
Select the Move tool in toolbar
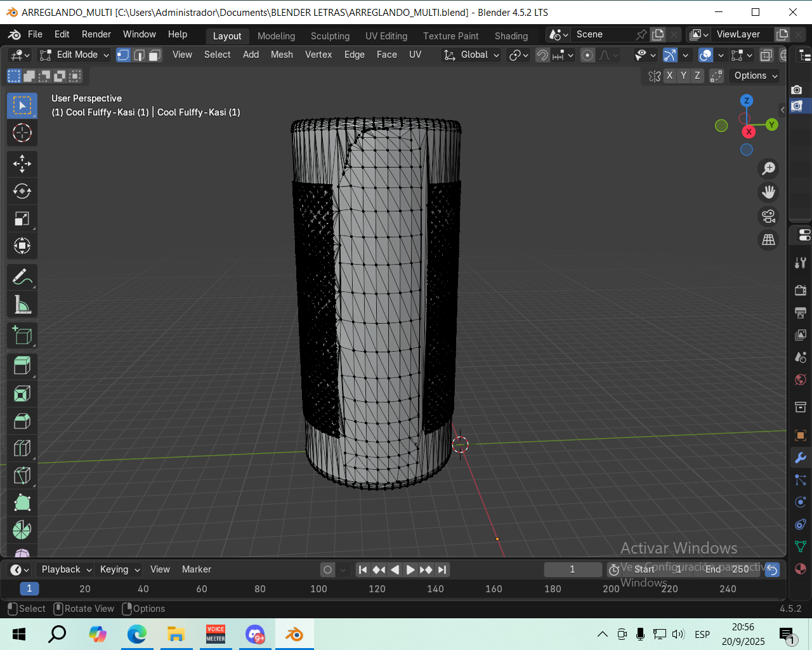pos(22,164)
